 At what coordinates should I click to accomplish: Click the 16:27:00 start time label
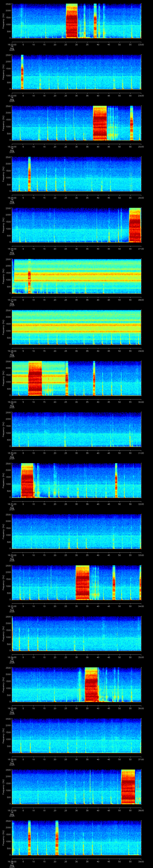click(x=12, y=300)
